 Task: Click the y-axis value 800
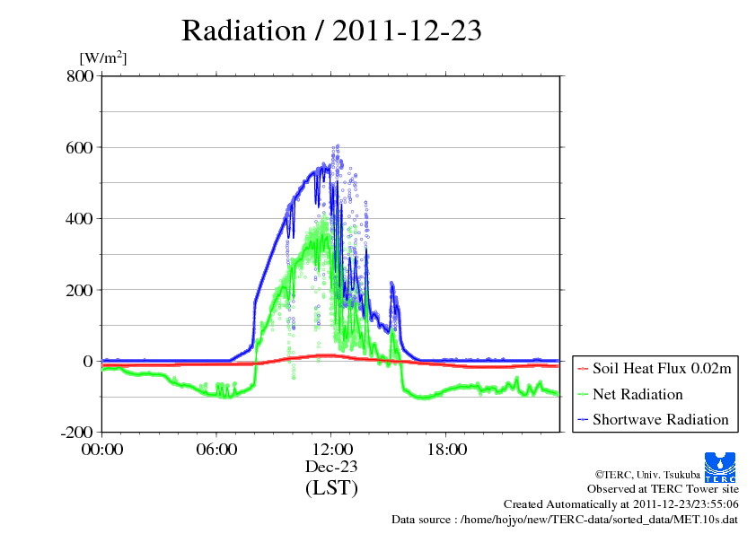coord(80,75)
